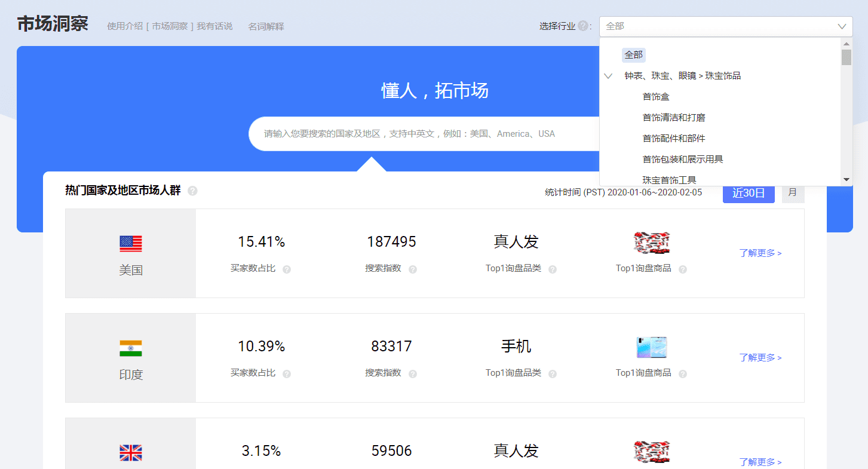The image size is (868, 469).
Task: Open the 名词解释 link
Action: [266, 26]
